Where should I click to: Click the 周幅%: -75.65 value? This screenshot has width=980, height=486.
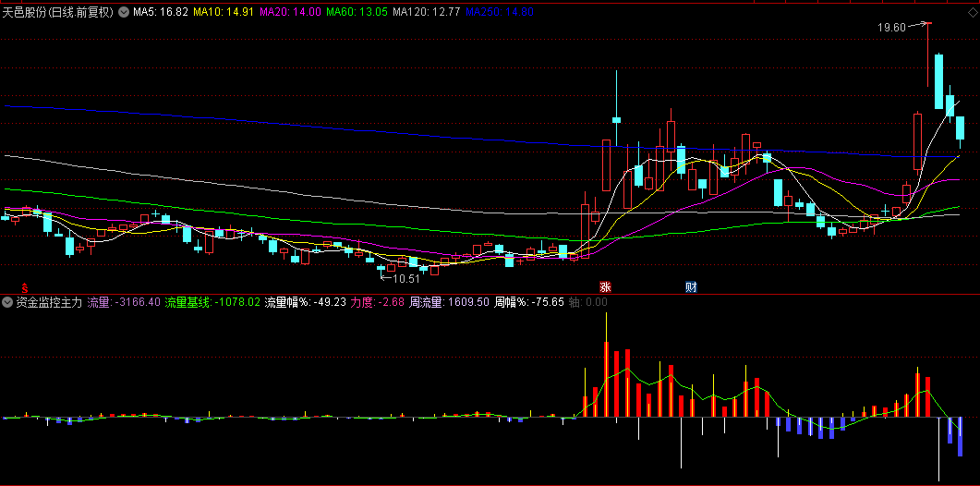(528, 303)
